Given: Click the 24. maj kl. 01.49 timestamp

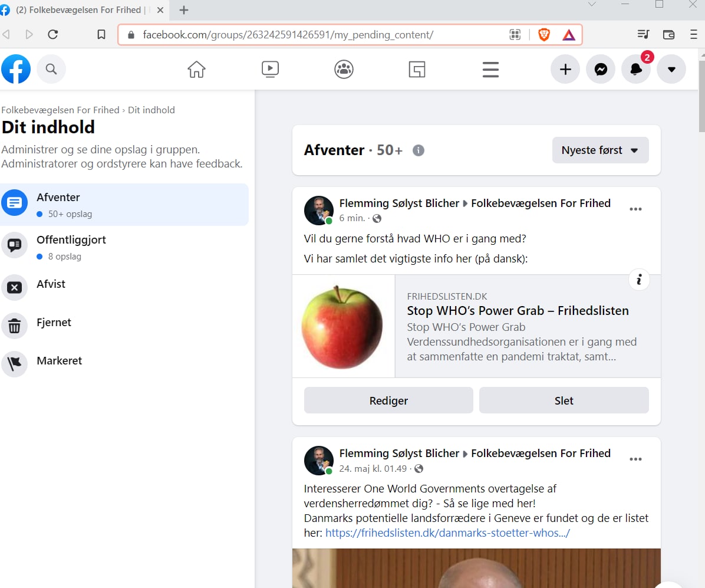Looking at the screenshot, I should (x=373, y=469).
